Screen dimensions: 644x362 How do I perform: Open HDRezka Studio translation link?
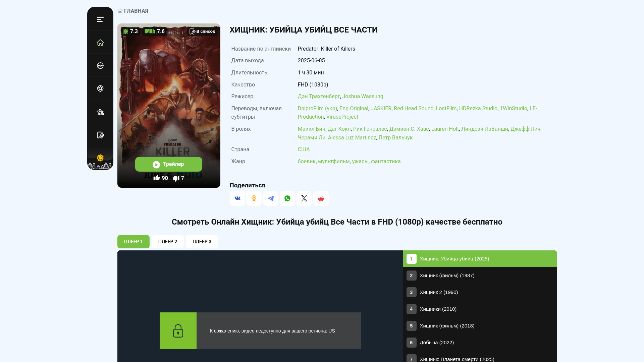(478, 109)
